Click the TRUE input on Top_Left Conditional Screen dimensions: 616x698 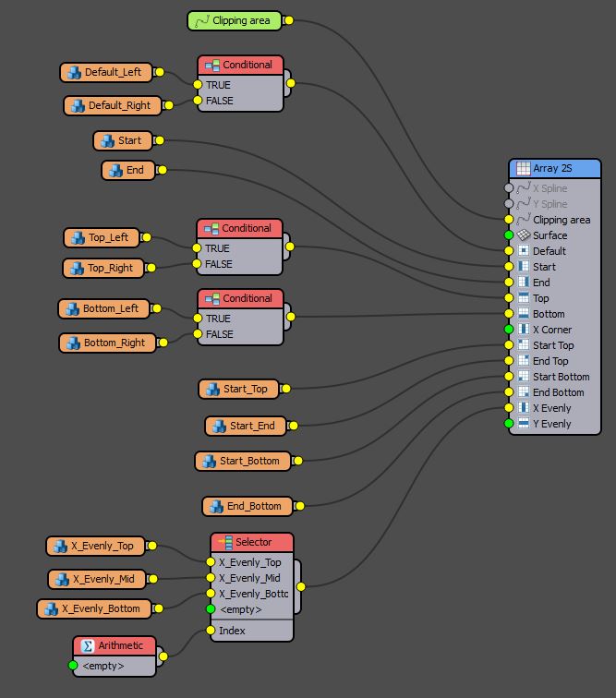198,248
